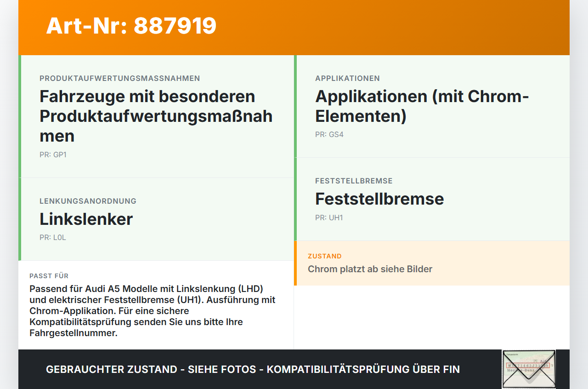This screenshot has width=588, height=389.
Task: Click the ZUSTAND label
Action: pos(325,256)
